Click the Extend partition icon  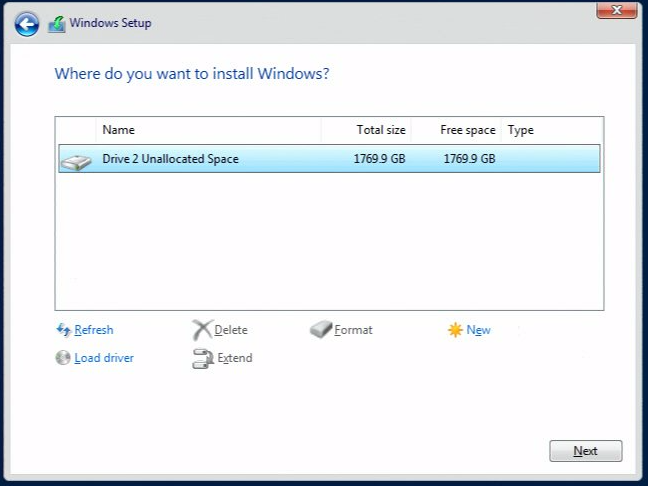[202, 358]
